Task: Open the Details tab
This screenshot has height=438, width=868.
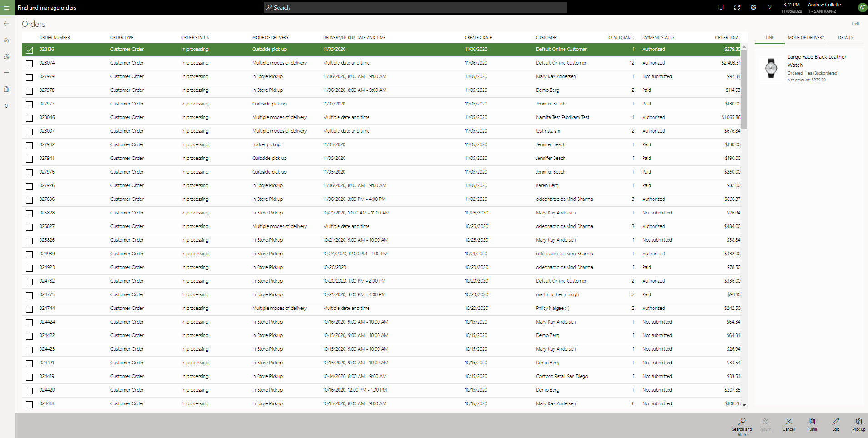Action: 845,37
